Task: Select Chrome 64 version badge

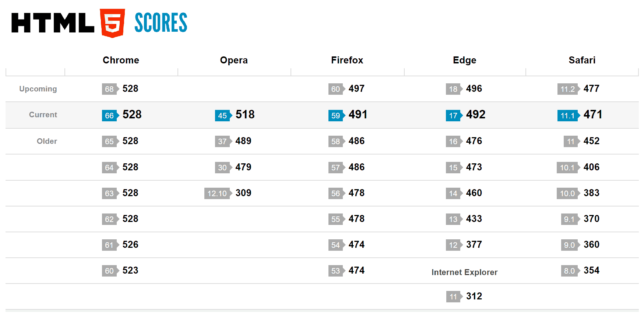Action: 110,167
